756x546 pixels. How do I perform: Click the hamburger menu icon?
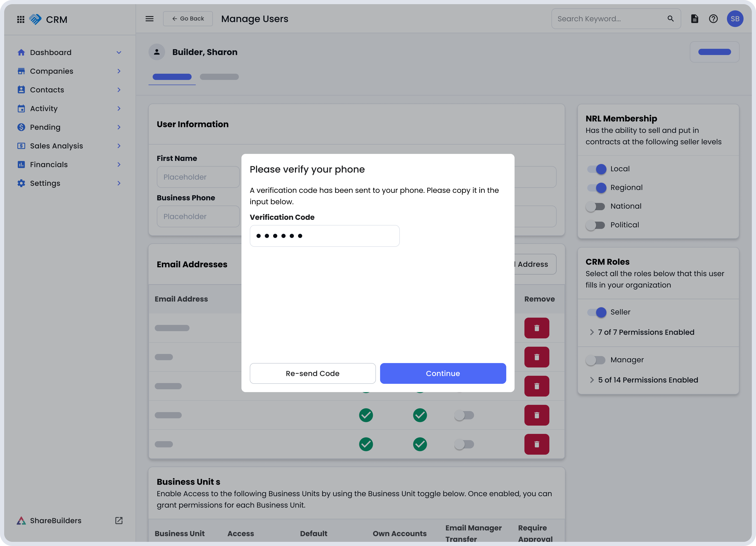[x=150, y=19]
